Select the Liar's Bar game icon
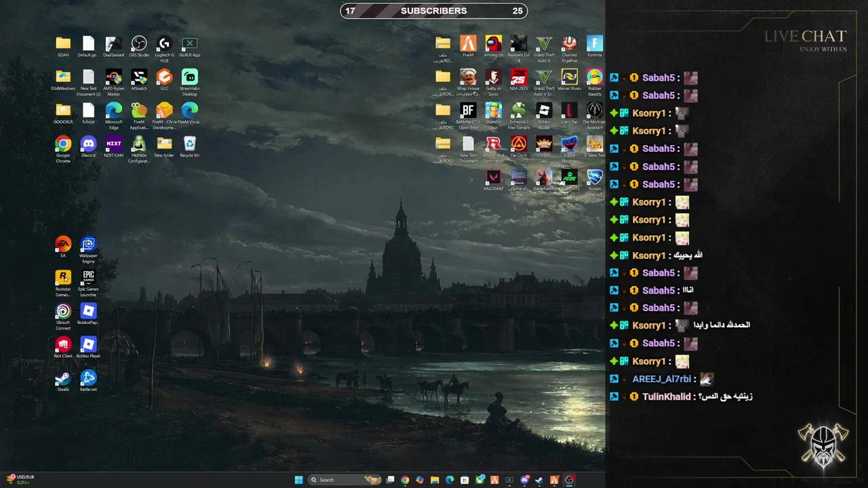Screen dimensions: 868x488 coord(570,113)
